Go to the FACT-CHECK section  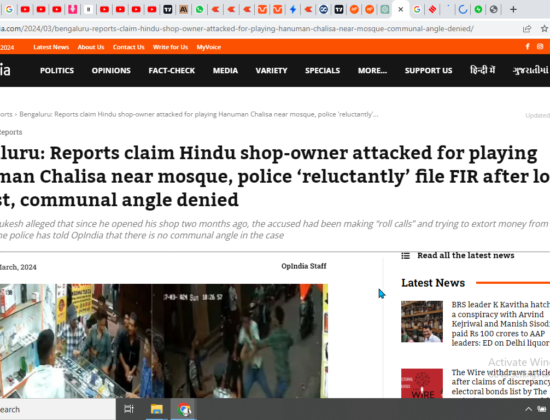tap(172, 71)
